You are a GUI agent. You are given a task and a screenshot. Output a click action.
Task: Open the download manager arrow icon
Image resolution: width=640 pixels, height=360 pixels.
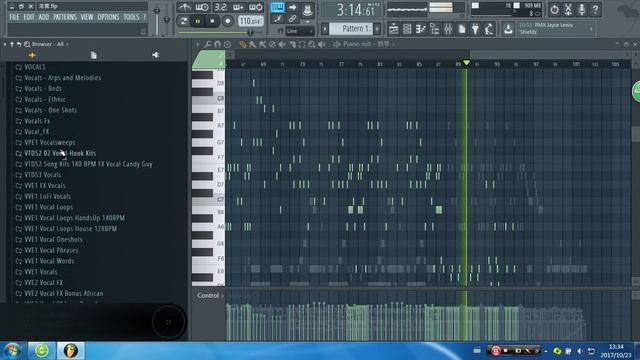pyautogui.click(x=508, y=29)
